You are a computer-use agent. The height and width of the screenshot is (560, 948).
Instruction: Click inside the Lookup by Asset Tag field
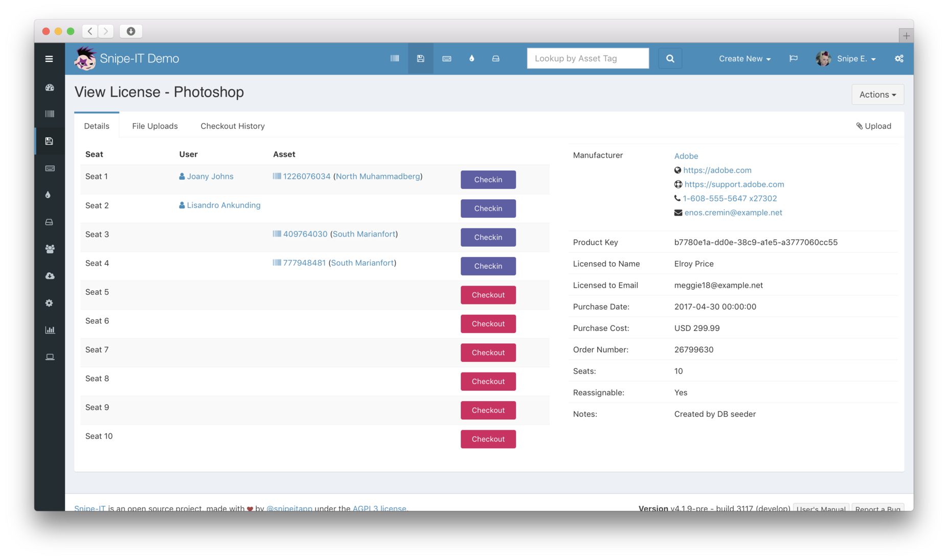(x=587, y=58)
